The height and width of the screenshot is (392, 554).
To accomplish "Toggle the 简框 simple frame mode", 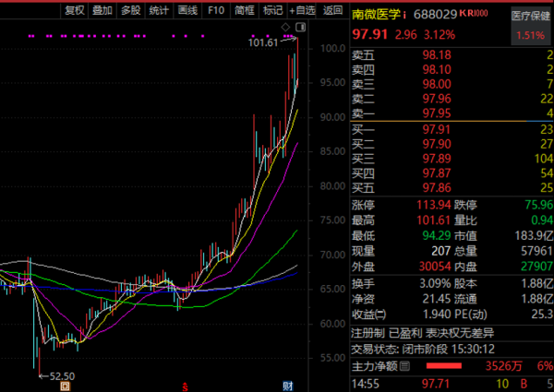I will 244,10.
